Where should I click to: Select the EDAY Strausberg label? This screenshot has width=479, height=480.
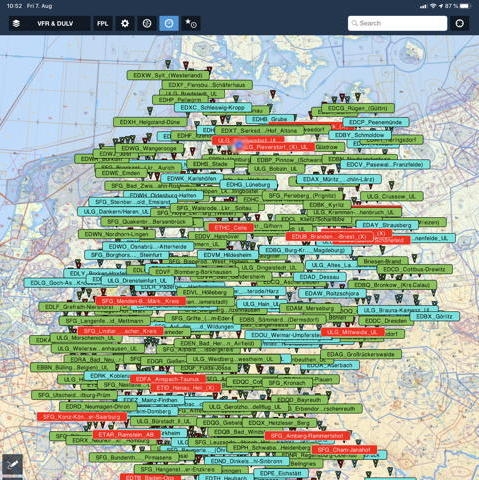387,225
